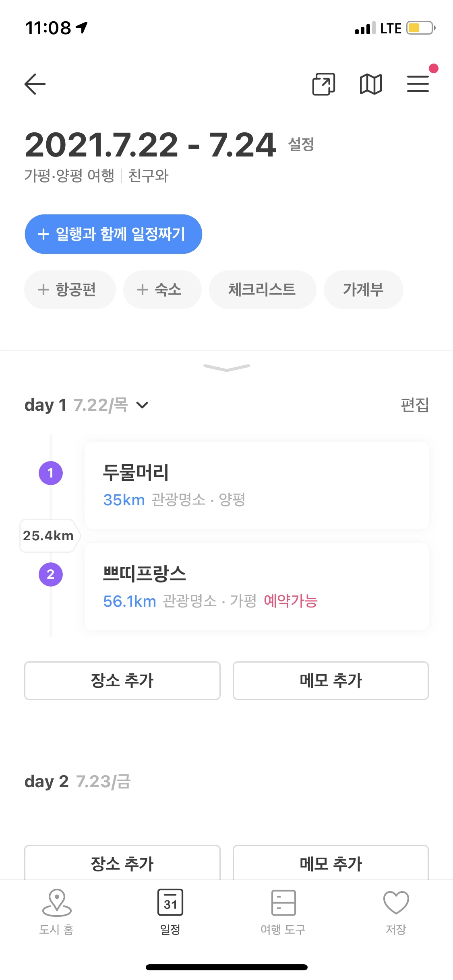Tap the purple number 2 marker
453x980 pixels.
(51, 574)
